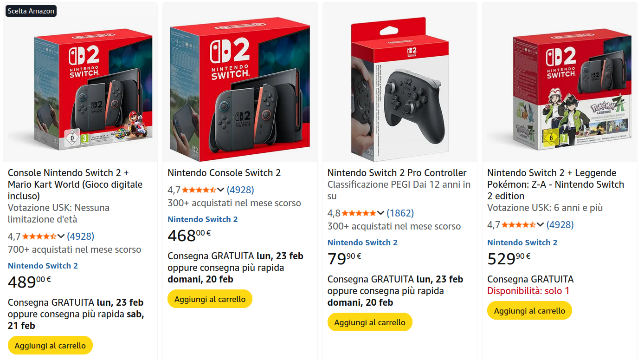
Task: Click Pokémon Z-A bundle star rating
Action: (519, 225)
